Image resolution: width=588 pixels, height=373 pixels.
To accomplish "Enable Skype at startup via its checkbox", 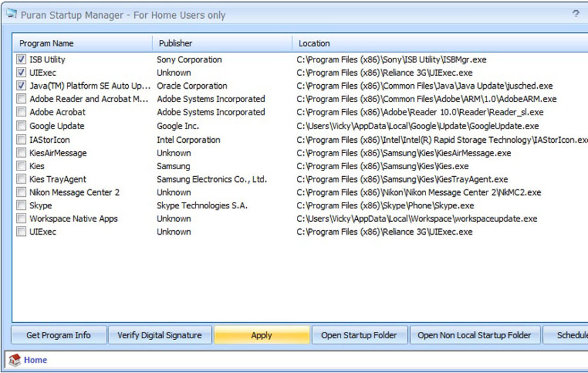I will point(21,205).
